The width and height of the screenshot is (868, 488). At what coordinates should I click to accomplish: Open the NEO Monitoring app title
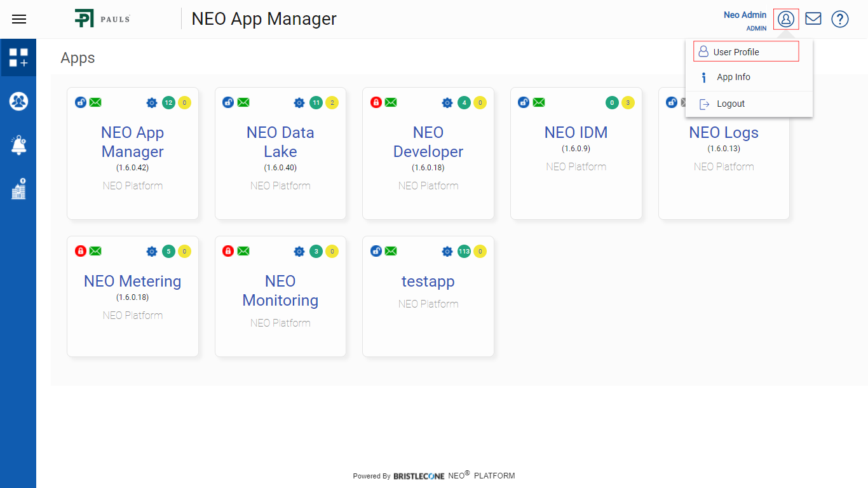(x=280, y=290)
